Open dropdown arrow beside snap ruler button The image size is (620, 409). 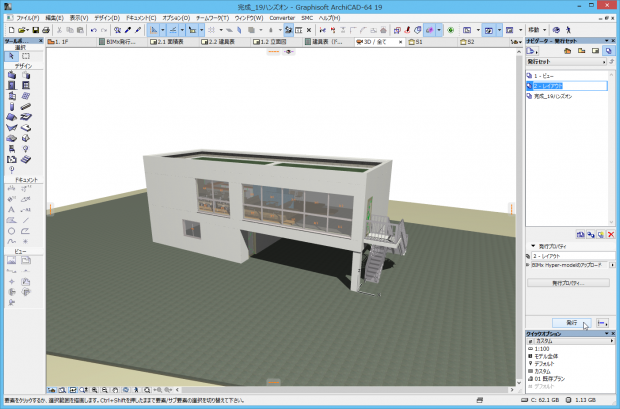(x=182, y=30)
